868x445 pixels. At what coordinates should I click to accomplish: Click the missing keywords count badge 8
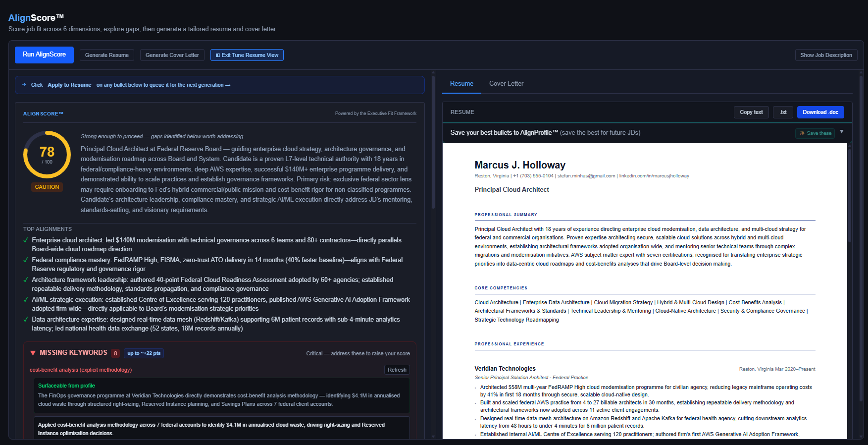115,353
